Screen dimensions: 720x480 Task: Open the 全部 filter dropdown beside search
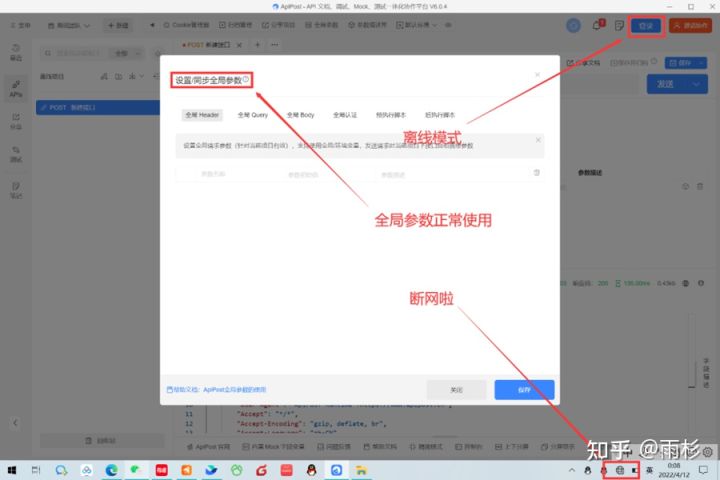point(126,53)
